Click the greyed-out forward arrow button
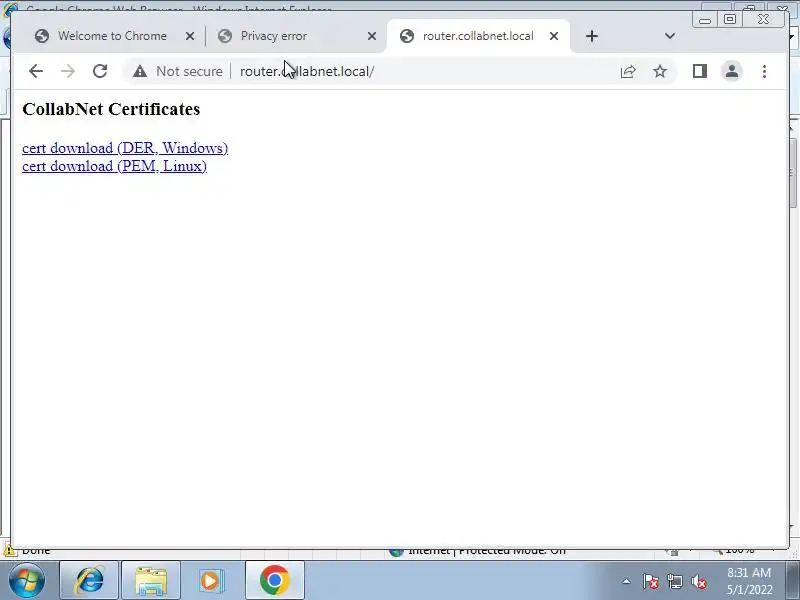This screenshot has width=800, height=600. [68, 71]
